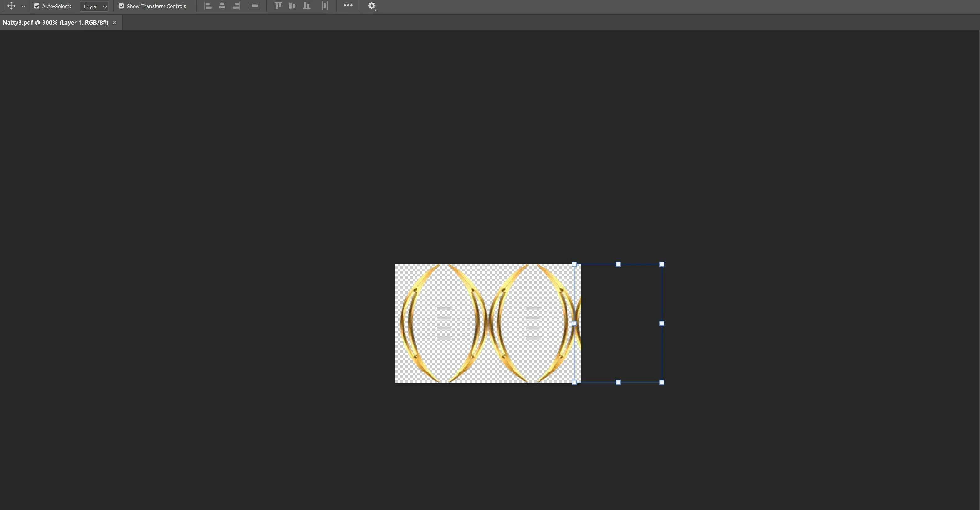The image size is (980, 510).
Task: Click Align Vertical Centers icon
Action: point(292,6)
